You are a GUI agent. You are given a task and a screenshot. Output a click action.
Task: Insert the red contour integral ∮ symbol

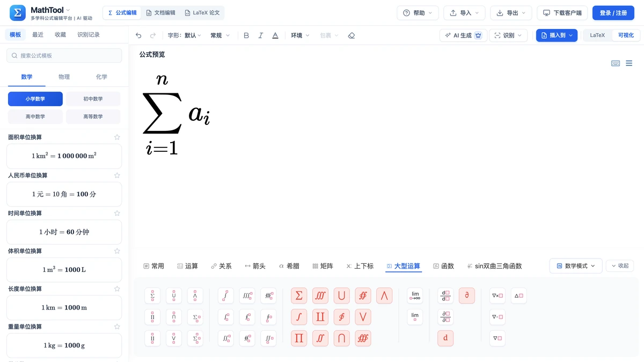(x=341, y=317)
